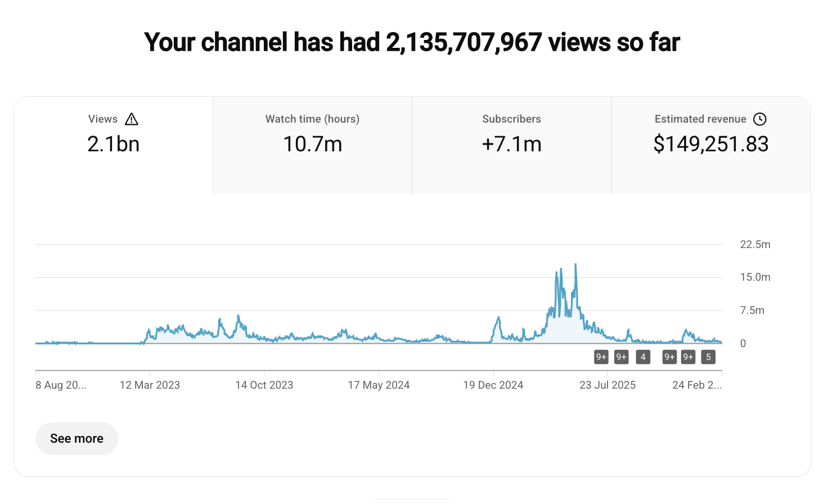This screenshot has width=828, height=504.
Task: Select the chart marker labeled 5
Action: click(x=708, y=357)
